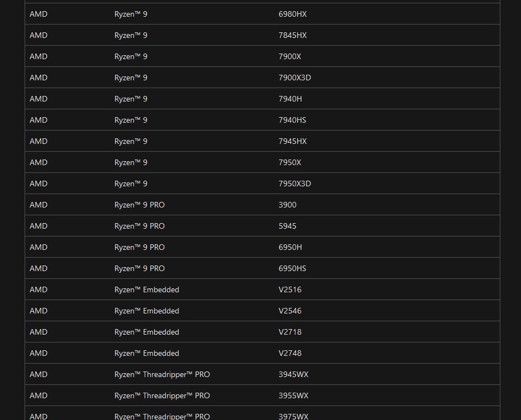Select the 7945HX model entry

pyautogui.click(x=293, y=141)
